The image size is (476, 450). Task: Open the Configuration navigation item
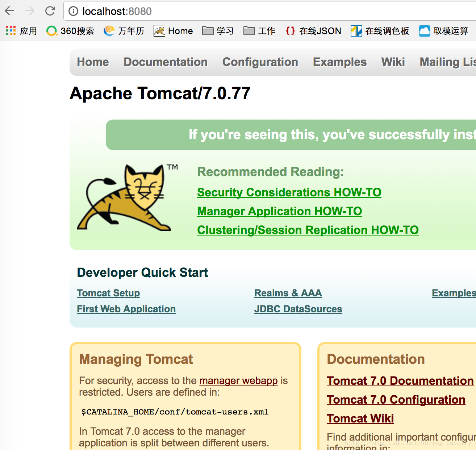[x=260, y=62]
